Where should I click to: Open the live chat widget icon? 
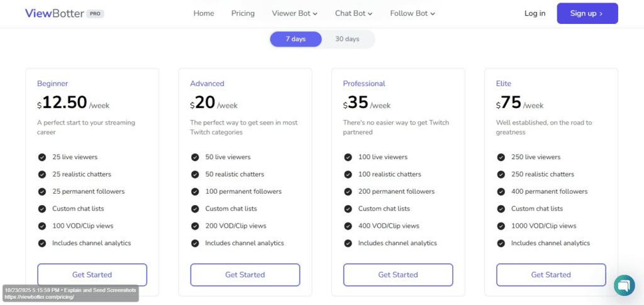624,285
